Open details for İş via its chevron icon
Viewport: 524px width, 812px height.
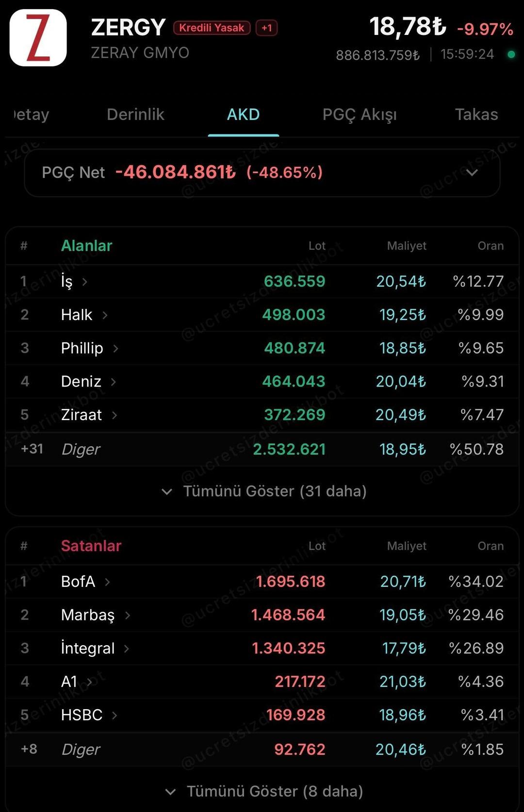pyautogui.click(x=85, y=282)
